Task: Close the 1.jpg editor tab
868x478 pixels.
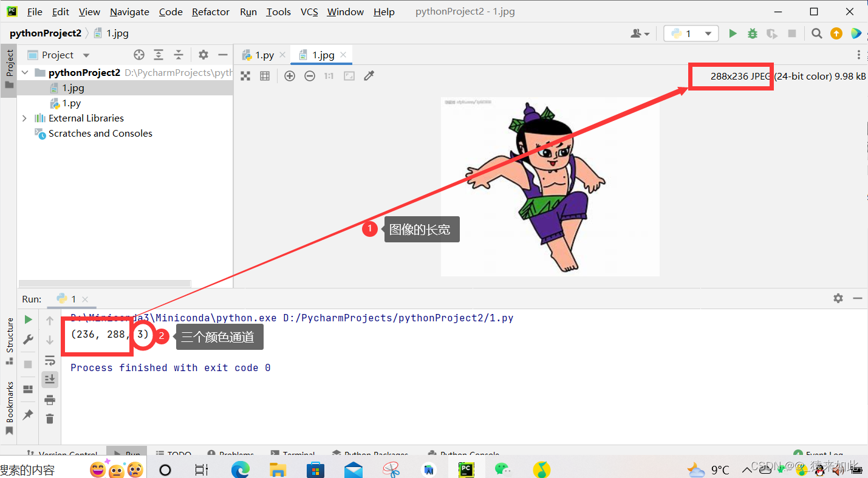Action: point(344,55)
